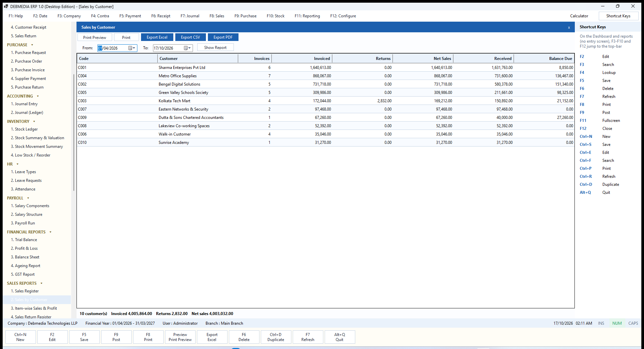Screen dimensions: 644x349
Task: Select the Kolkata Tech Mart row
Action: point(325,101)
